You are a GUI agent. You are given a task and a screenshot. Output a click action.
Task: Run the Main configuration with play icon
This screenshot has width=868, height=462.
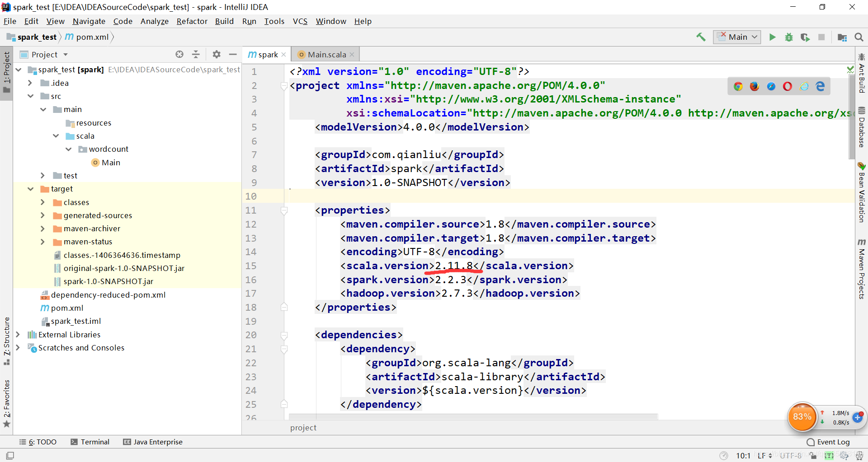[x=773, y=37]
